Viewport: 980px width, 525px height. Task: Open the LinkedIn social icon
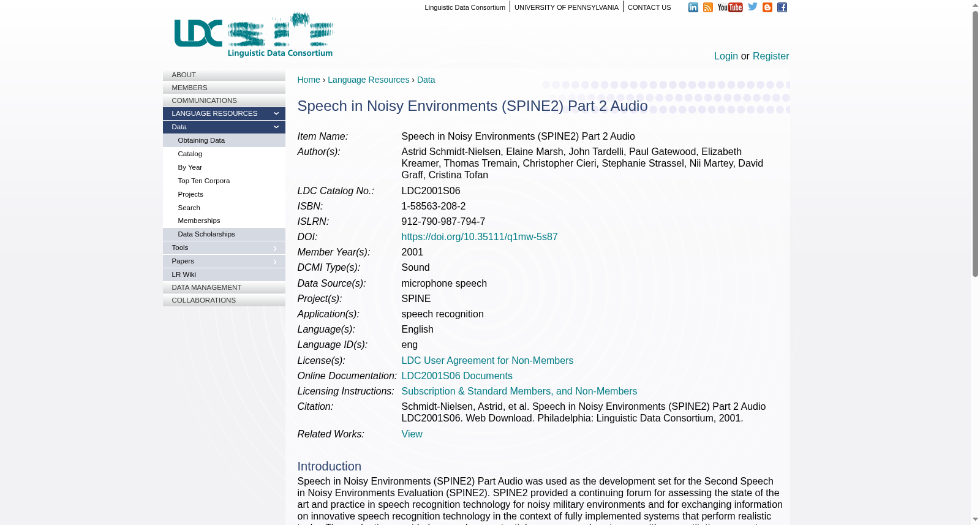pyautogui.click(x=693, y=7)
